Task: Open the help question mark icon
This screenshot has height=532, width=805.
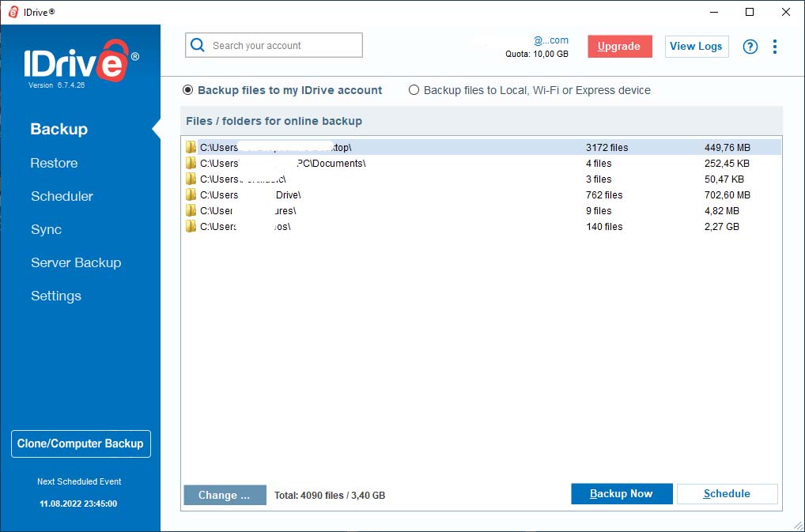Action: click(x=750, y=47)
